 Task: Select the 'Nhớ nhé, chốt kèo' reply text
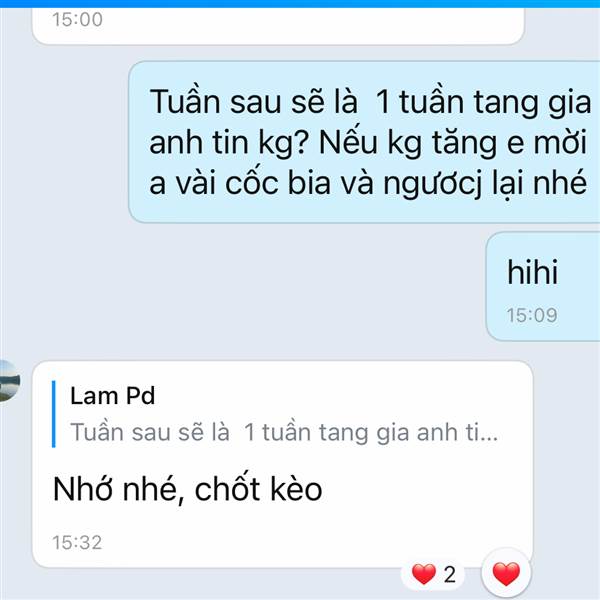tap(188, 489)
